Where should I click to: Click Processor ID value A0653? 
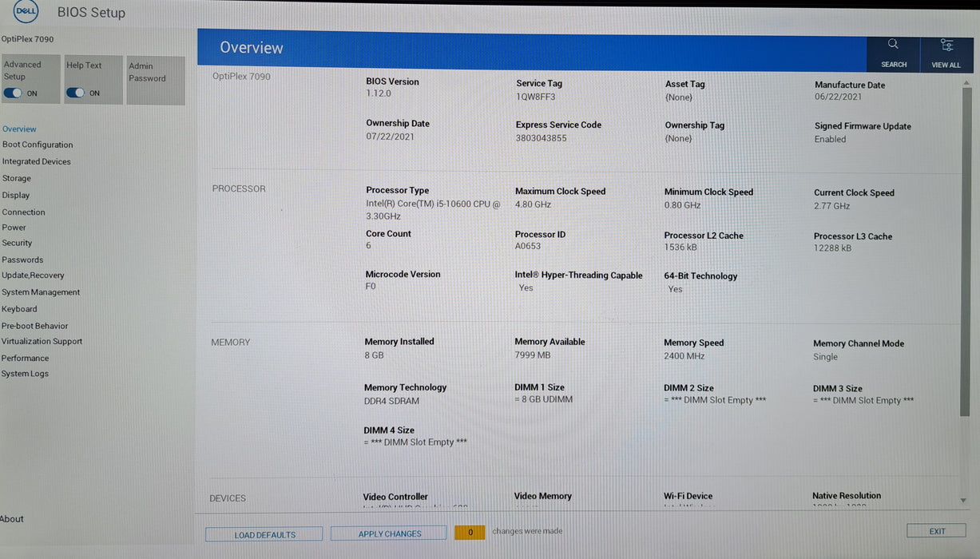(528, 247)
